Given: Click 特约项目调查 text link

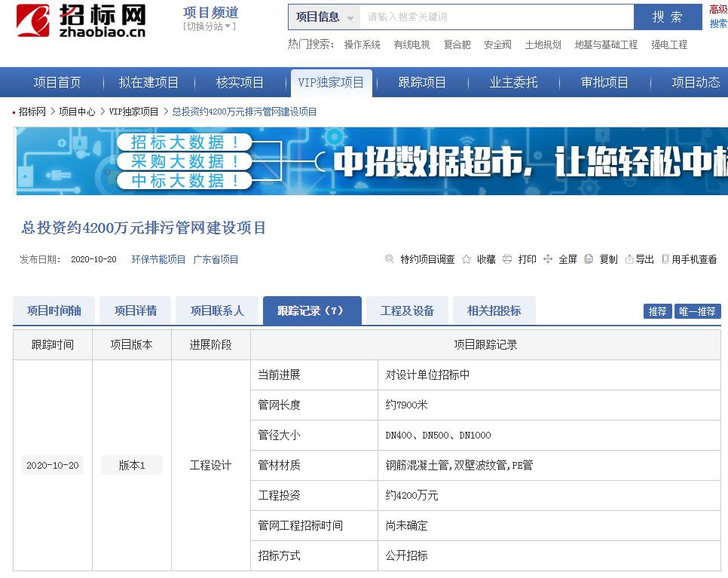Looking at the screenshot, I should (x=427, y=259).
